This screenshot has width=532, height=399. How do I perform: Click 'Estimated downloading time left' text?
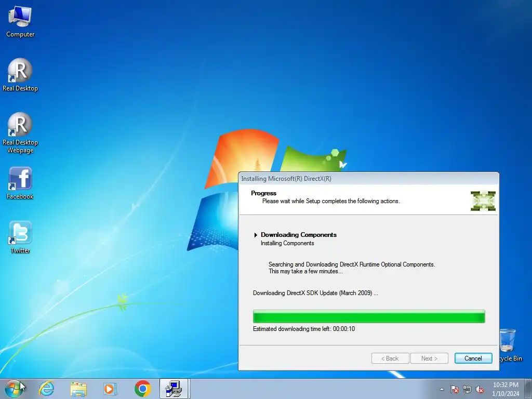point(304,329)
